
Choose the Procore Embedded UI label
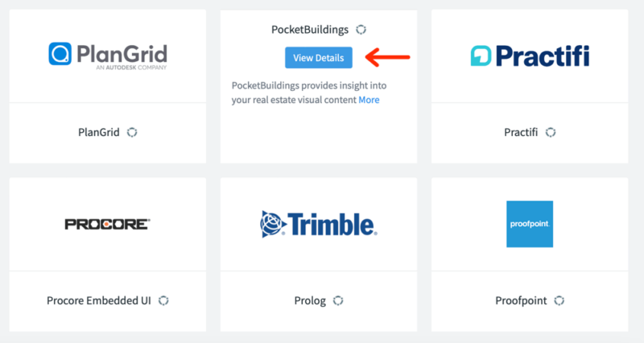click(x=99, y=300)
